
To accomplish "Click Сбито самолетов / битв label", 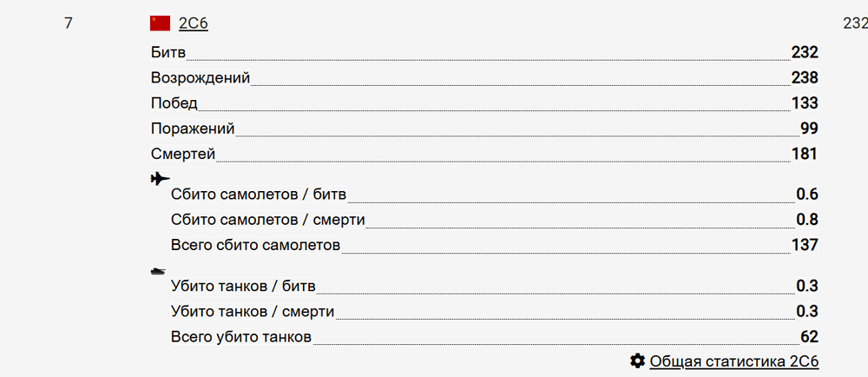I will pos(259,195).
